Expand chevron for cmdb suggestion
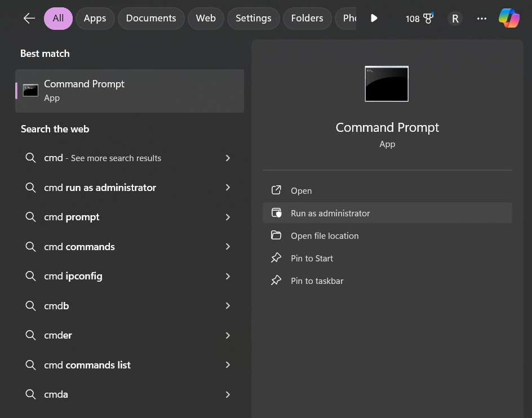The width and height of the screenshot is (532, 418). coord(228,306)
